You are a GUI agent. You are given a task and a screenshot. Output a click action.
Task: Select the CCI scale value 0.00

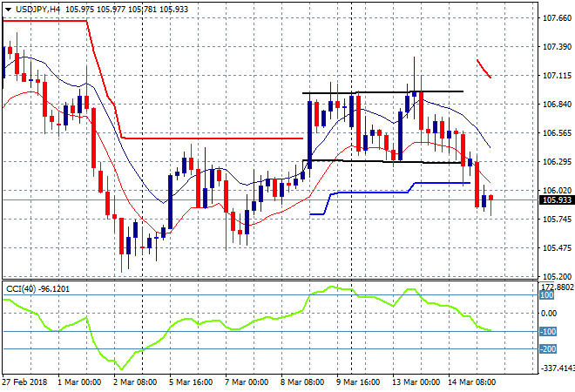549,313
